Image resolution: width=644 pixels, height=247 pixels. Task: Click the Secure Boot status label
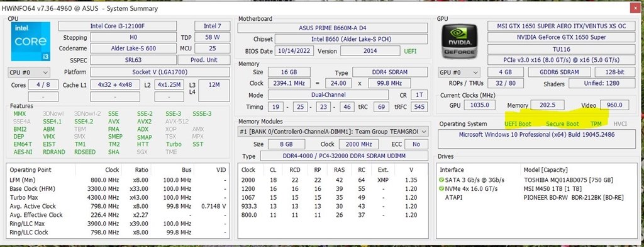[563, 124]
